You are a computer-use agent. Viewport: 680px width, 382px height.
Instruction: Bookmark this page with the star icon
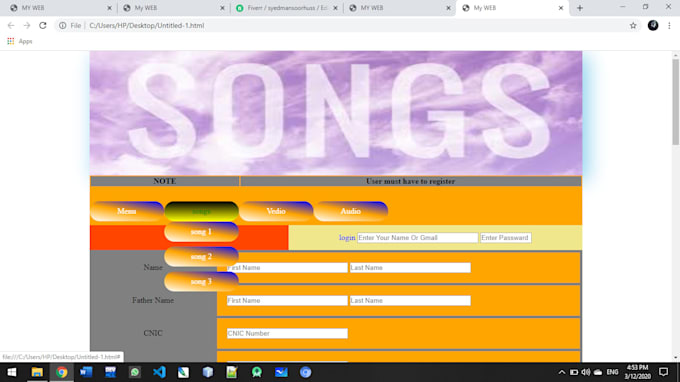[633, 26]
